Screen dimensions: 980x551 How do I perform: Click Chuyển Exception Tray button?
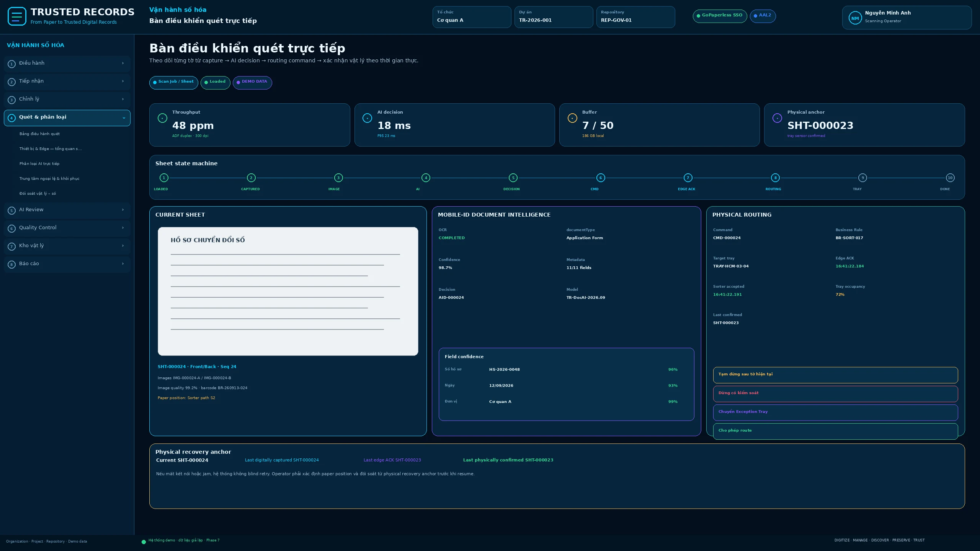click(x=835, y=412)
